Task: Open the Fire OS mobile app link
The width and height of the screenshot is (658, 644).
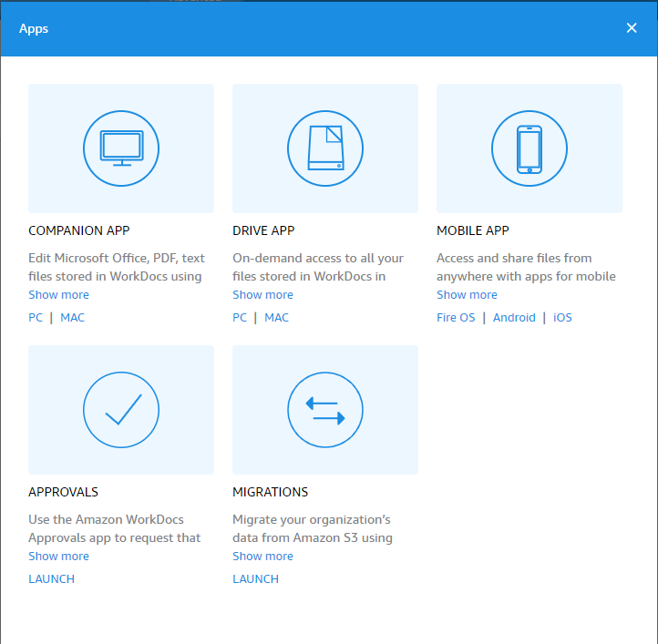Action: click(456, 318)
